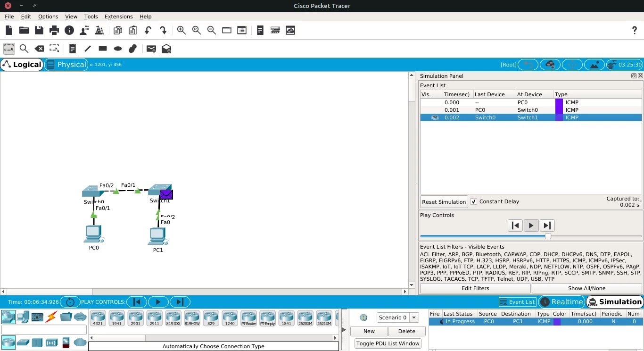Activate the Inspect magnifier tool
Viewport: 644px width, 351px height.
24,49
